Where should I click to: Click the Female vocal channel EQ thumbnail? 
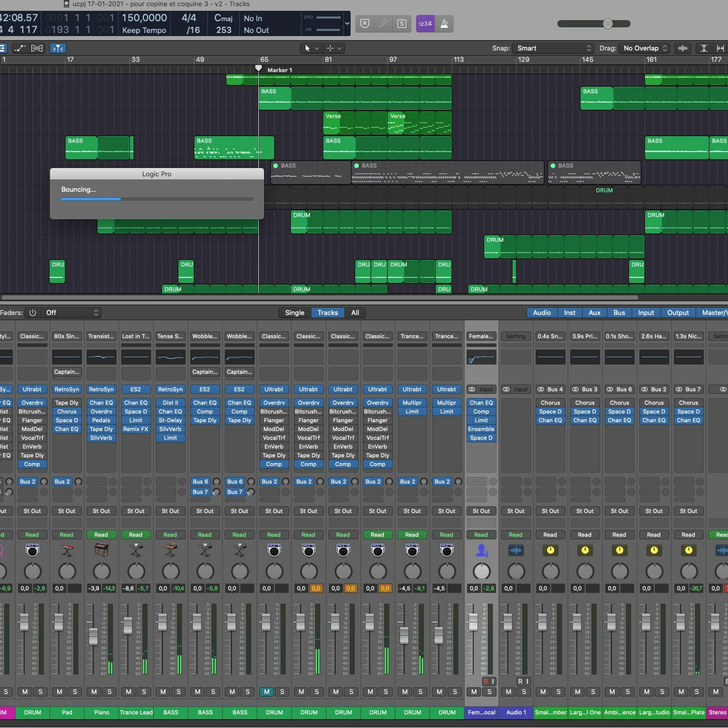[x=481, y=357]
